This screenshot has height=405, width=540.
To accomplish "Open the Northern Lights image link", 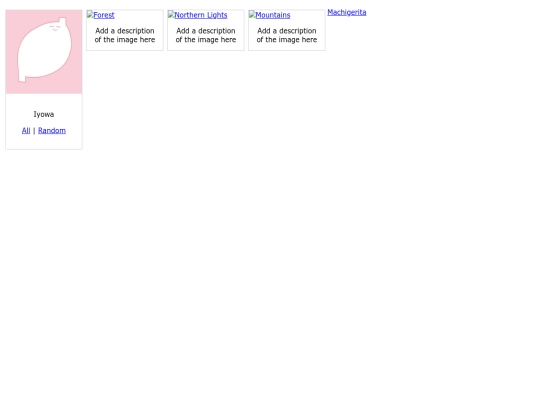I will (x=197, y=15).
